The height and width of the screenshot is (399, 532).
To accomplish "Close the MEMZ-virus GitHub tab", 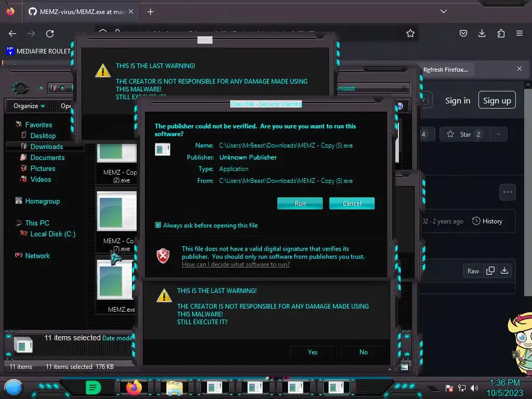I will click(131, 11).
